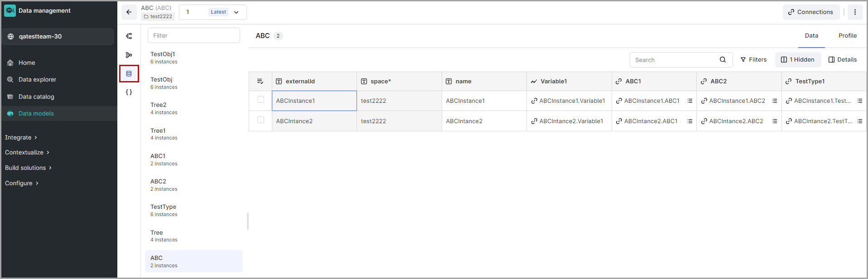The image size is (868, 279).
Task: Toggle the 1 Hidden columns button
Action: point(798,60)
